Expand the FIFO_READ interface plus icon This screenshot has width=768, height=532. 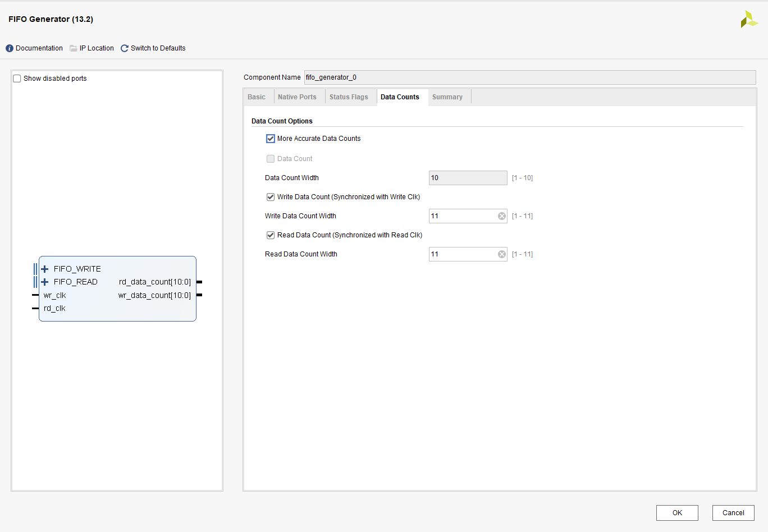[x=45, y=282]
